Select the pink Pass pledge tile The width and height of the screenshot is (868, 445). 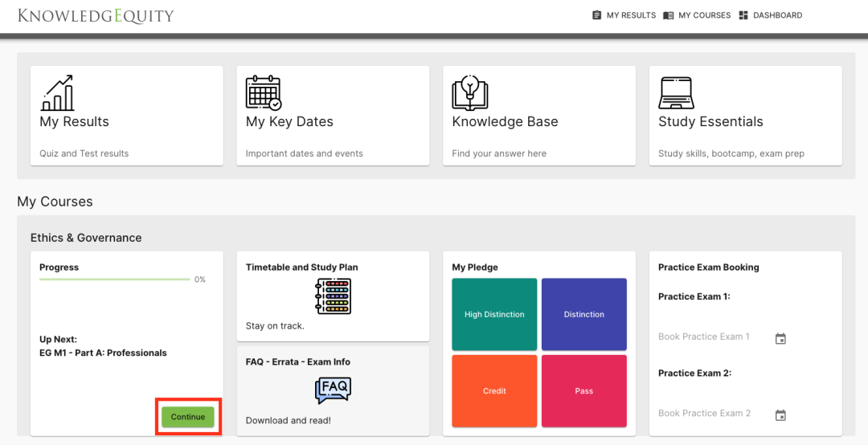584,391
